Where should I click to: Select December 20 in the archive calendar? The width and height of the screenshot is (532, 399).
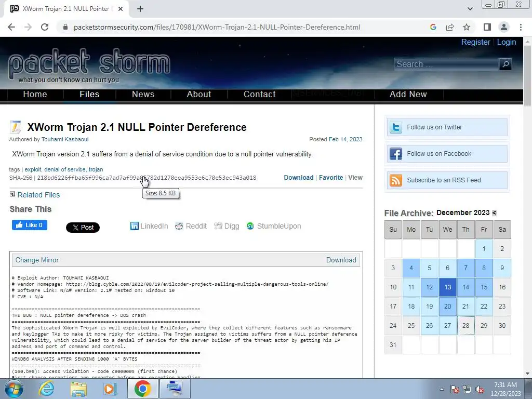[x=447, y=307]
